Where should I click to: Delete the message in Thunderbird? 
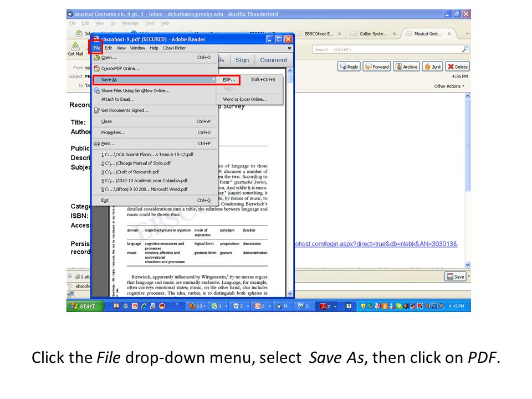tap(458, 66)
